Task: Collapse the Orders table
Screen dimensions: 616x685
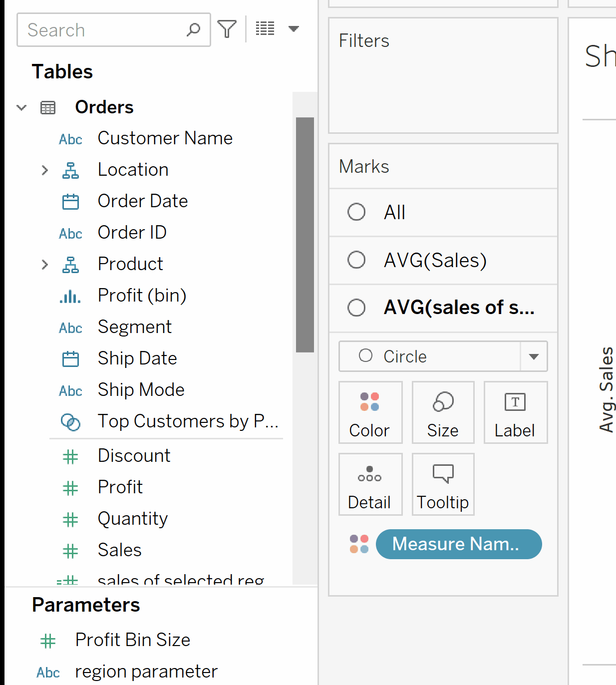Action: [21, 107]
